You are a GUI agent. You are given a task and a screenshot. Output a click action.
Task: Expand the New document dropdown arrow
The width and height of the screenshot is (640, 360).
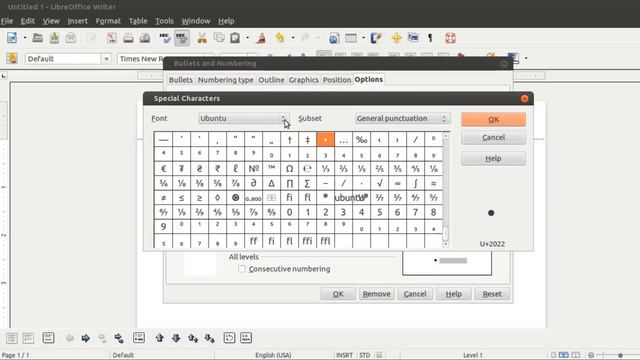coord(24,38)
